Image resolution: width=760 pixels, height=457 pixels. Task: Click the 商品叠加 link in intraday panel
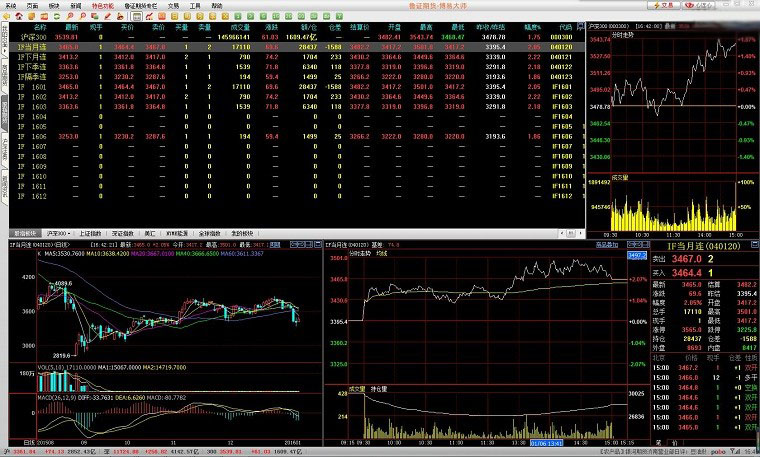(607, 245)
